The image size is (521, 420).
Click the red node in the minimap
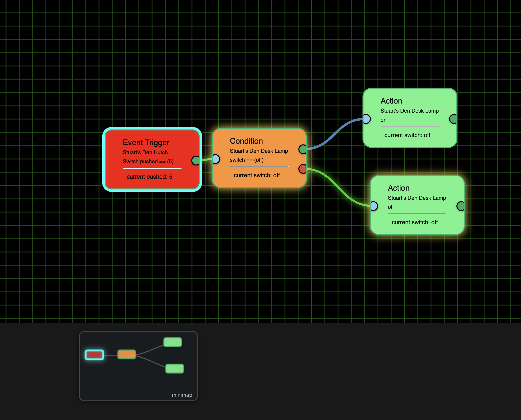[94, 355]
